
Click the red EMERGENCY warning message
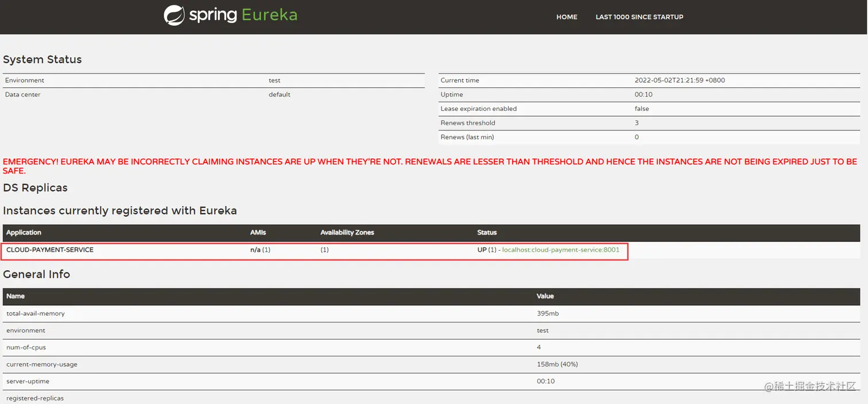click(430, 166)
